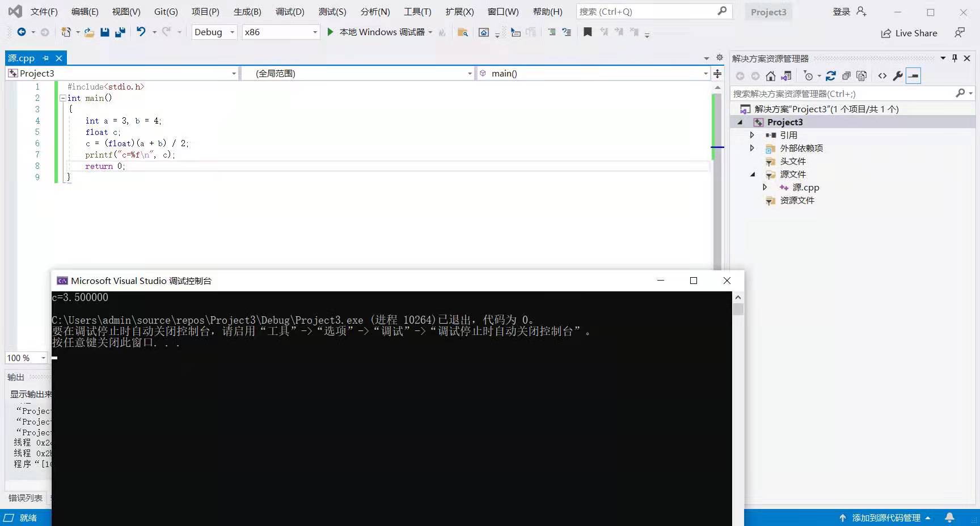Collapse the main function code block
The width and height of the screenshot is (980, 526).
[63, 98]
